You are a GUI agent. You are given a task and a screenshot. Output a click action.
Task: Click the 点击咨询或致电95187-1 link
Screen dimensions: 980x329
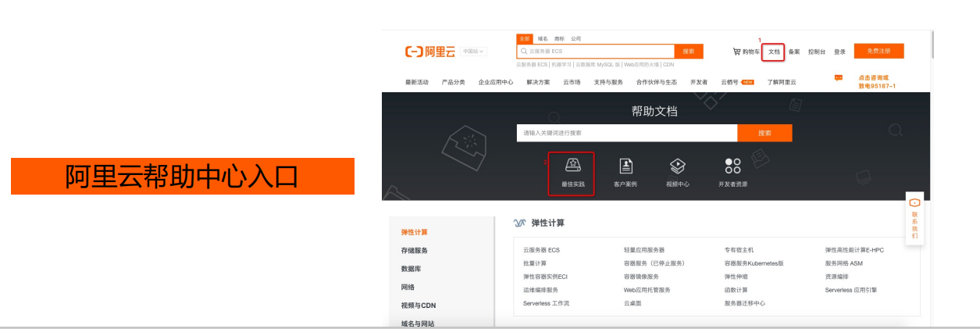(x=876, y=81)
